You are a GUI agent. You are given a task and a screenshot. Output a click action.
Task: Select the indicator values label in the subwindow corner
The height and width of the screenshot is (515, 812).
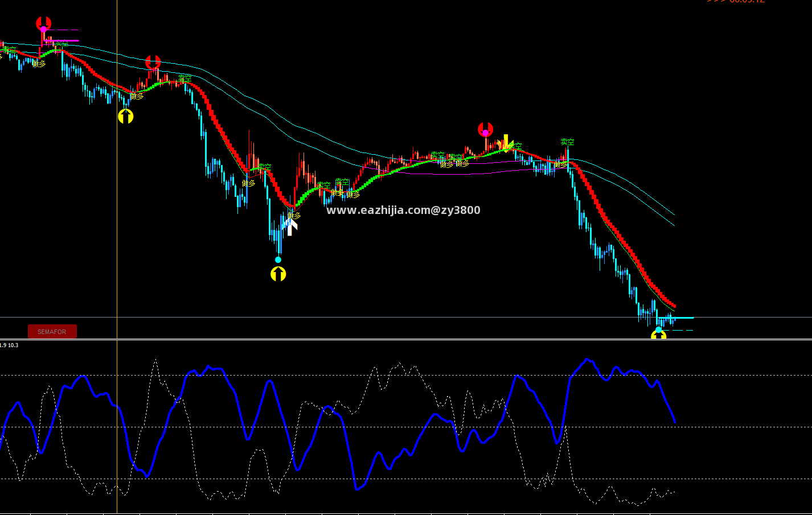9,345
